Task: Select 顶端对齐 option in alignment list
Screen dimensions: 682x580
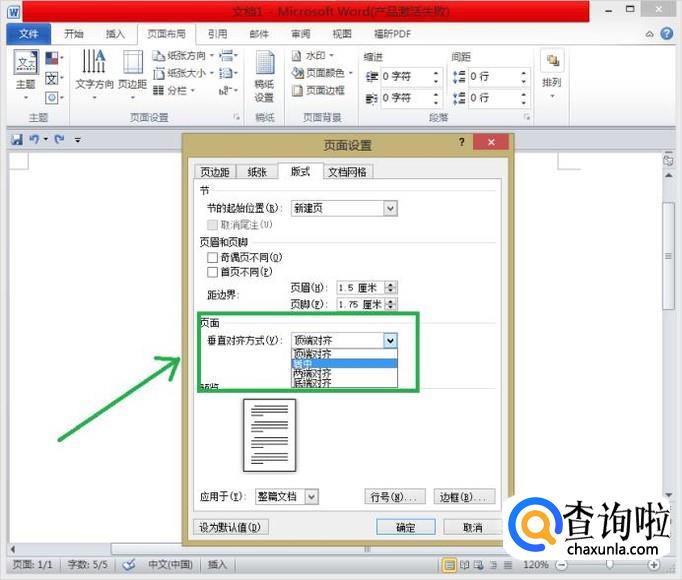Action: click(x=344, y=353)
